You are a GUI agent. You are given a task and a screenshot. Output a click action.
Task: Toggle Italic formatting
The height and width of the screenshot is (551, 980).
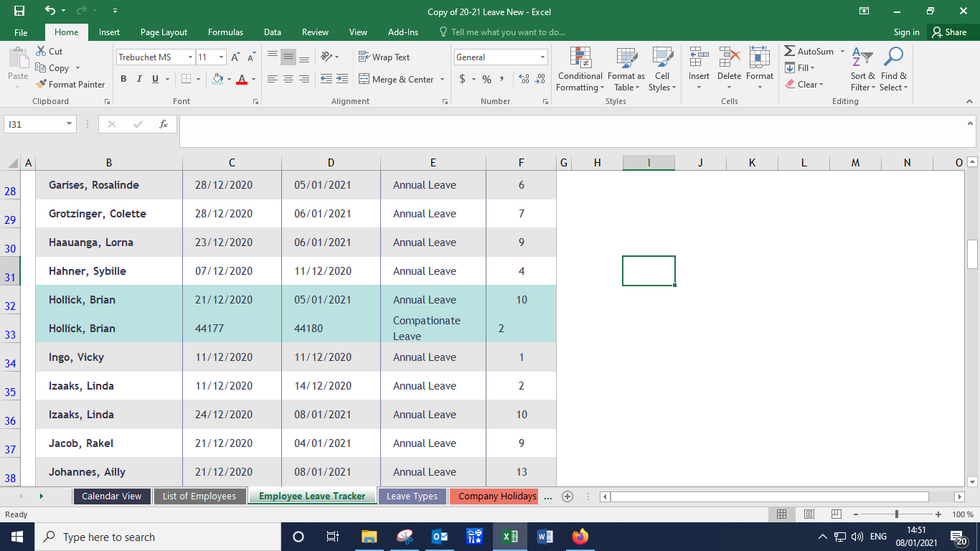139,79
